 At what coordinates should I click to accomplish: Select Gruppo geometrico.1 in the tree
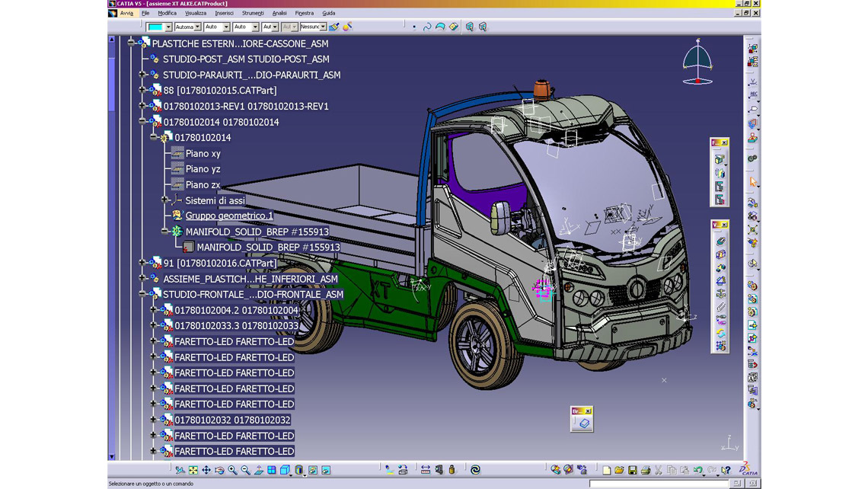pyautogui.click(x=229, y=216)
